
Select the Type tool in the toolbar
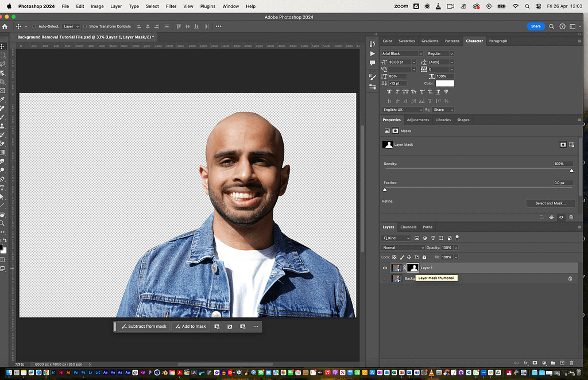point(3,188)
